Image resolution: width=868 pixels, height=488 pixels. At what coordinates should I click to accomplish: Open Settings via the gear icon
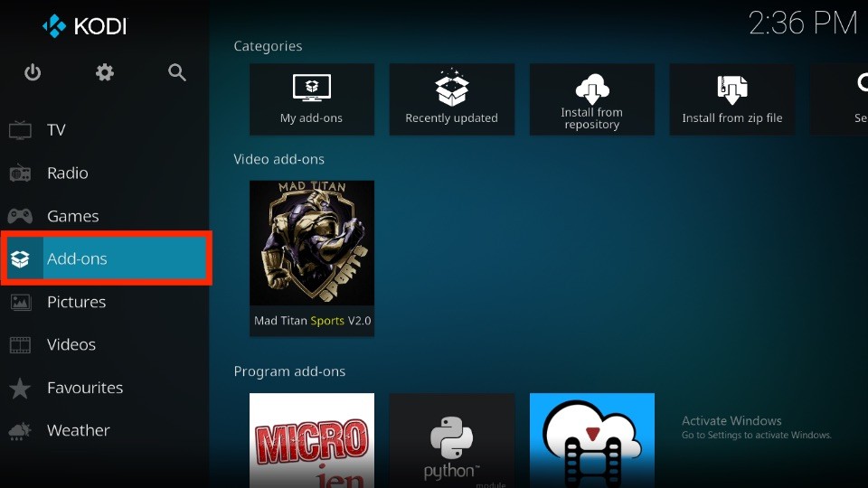(x=105, y=72)
